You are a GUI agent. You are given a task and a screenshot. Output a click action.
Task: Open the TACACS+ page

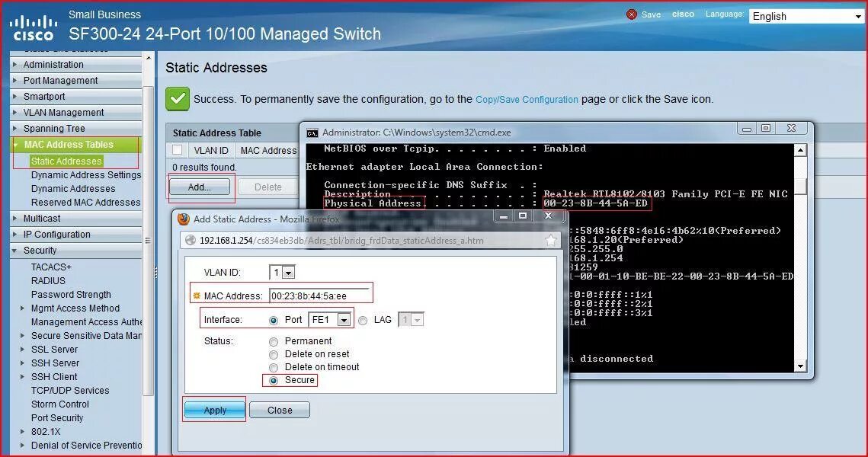tap(52, 267)
